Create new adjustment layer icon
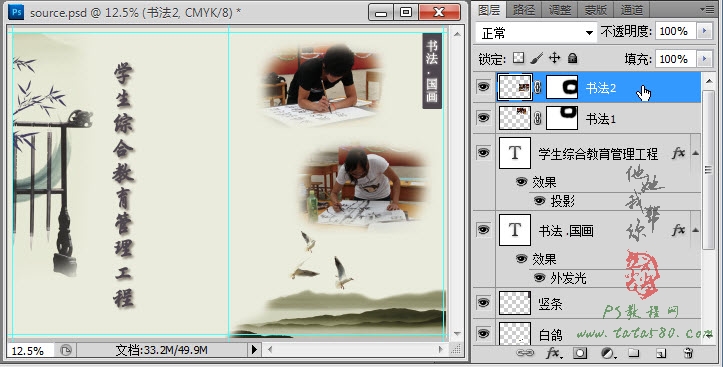Image resolution: width=723 pixels, height=367 pixels. [x=609, y=353]
